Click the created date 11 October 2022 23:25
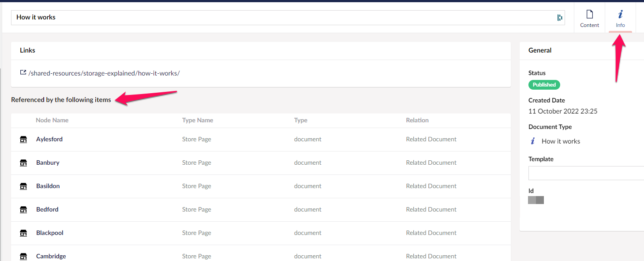The width and height of the screenshot is (644, 261). coord(563,111)
